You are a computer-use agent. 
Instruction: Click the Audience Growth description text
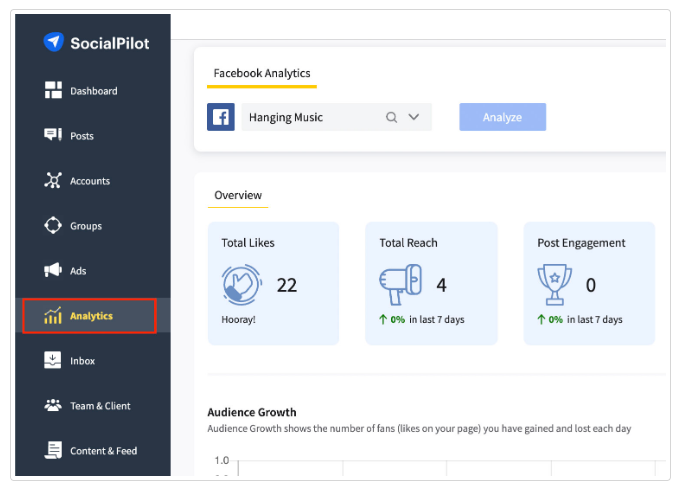[x=419, y=429]
